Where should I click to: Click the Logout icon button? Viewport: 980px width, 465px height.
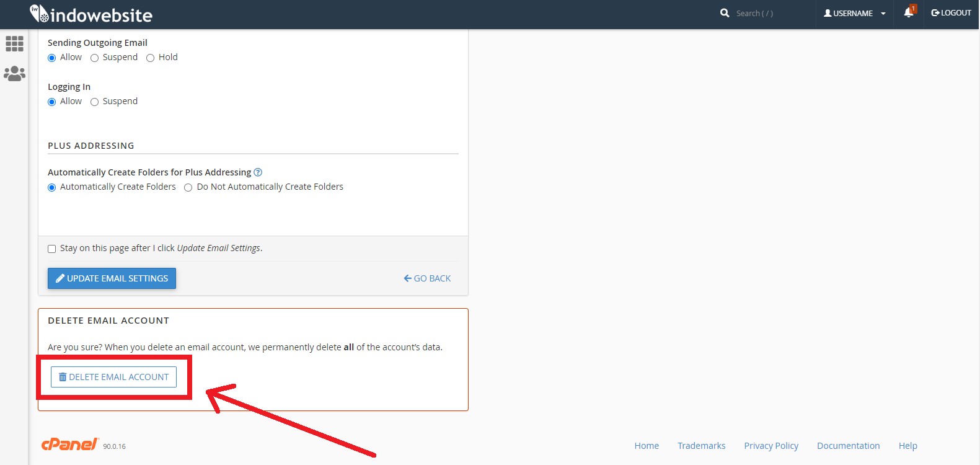tap(951, 13)
